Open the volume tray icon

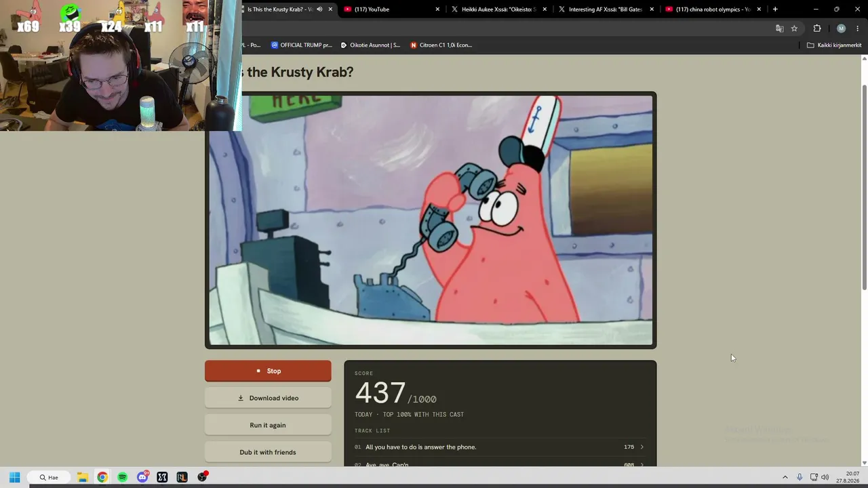825,477
